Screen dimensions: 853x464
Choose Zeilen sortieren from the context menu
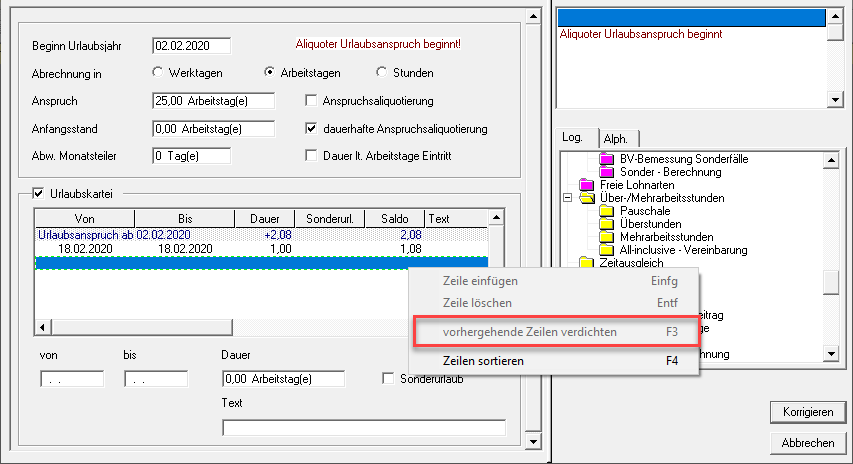483,361
